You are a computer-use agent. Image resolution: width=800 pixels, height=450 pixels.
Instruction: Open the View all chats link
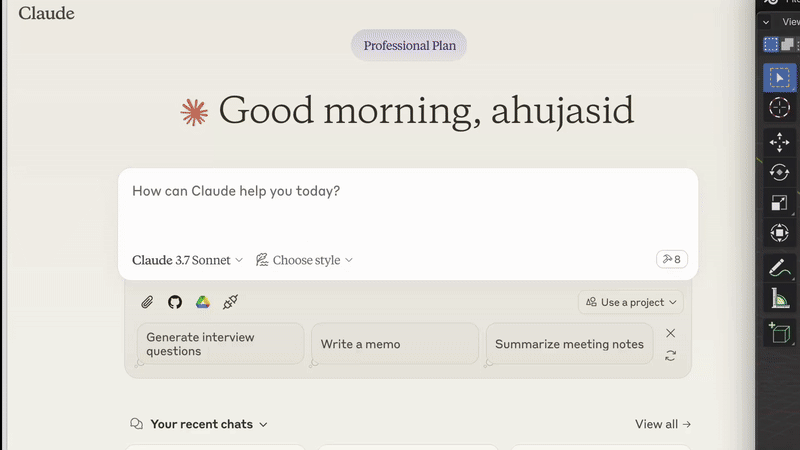tap(663, 424)
